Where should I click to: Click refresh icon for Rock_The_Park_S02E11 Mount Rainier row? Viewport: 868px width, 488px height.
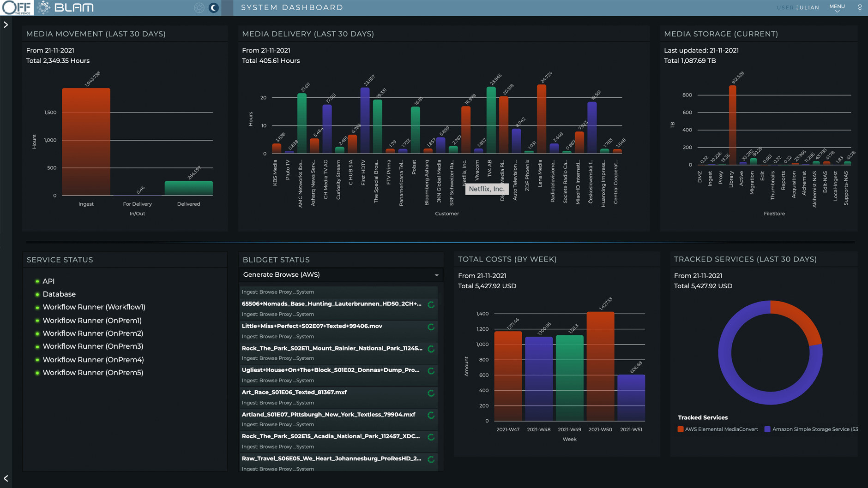click(x=431, y=349)
